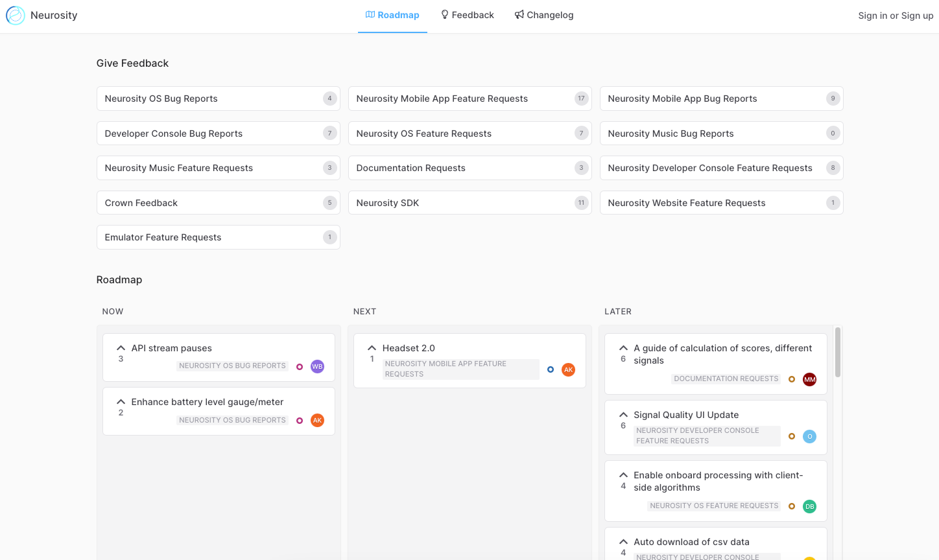The width and height of the screenshot is (939, 560).
Task: Click the Neurosity brand name
Action: (x=54, y=15)
